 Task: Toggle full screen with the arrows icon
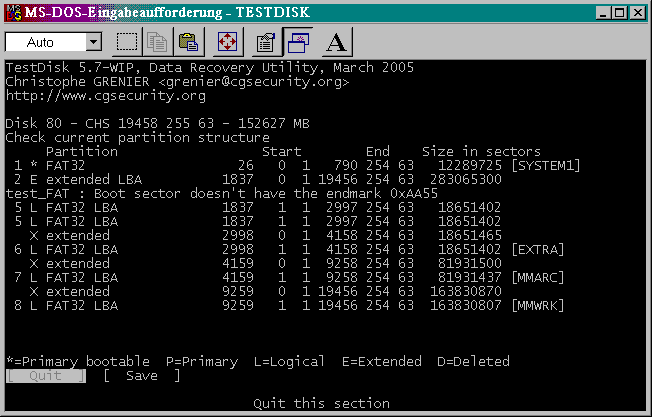pyautogui.click(x=227, y=42)
